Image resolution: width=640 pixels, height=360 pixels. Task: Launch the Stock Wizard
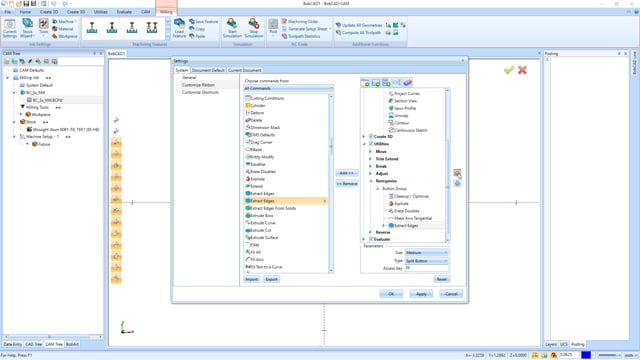[x=27, y=28]
